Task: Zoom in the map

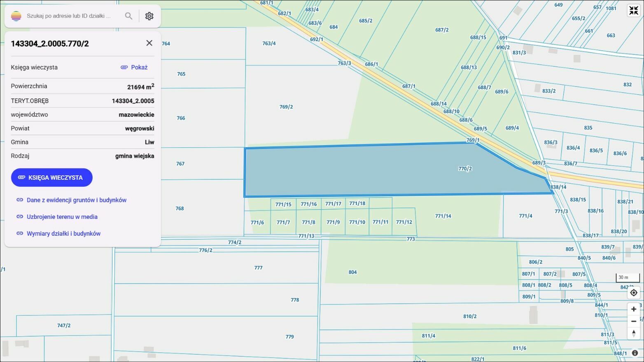Action: tap(633, 309)
